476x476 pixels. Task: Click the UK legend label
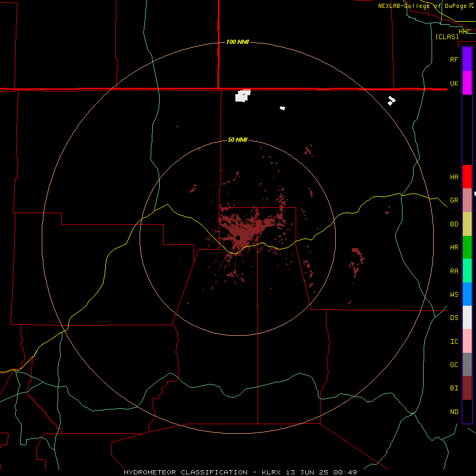point(454,83)
